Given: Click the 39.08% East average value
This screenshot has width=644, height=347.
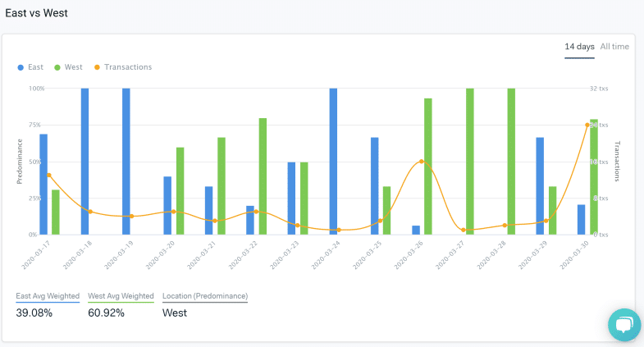Looking at the screenshot, I should pyautogui.click(x=33, y=313).
